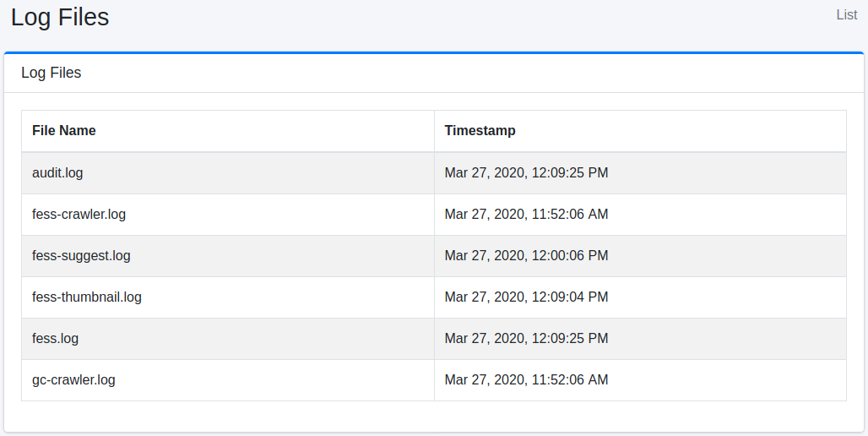The width and height of the screenshot is (868, 436).
Task: Click the large Log Files page title
Action: (60, 17)
